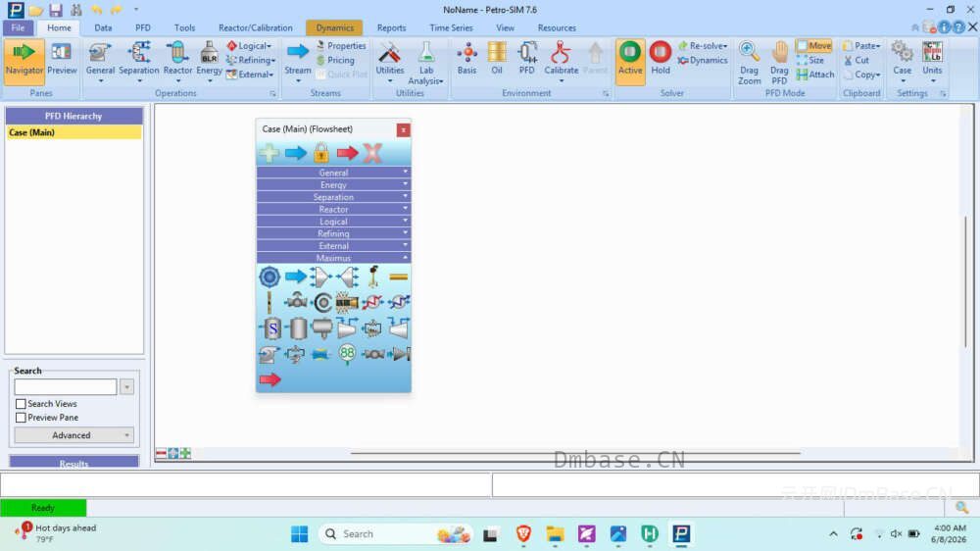Open the External operations dropdown in ribbon
This screenshot has width=980, height=551.
click(249, 75)
